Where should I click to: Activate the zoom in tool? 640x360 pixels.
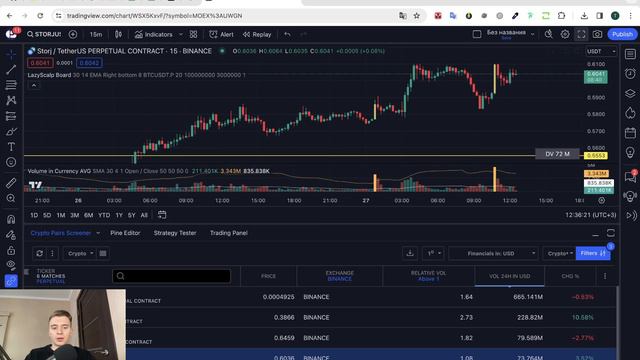(x=11, y=198)
